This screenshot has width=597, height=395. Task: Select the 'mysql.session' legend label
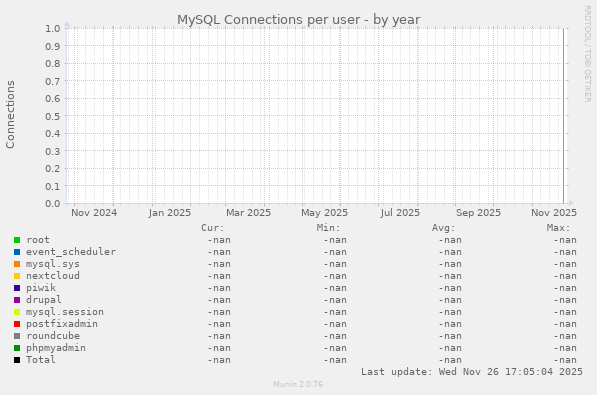[65, 312]
